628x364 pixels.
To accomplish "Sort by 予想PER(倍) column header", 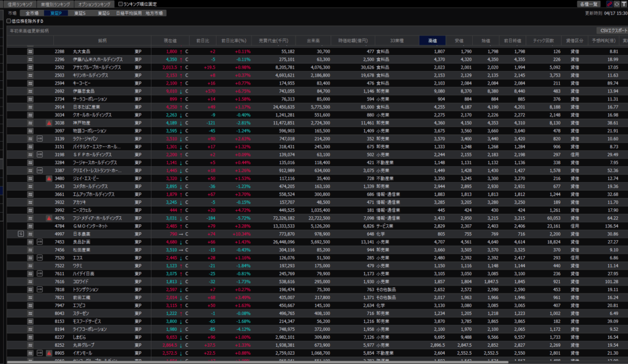I will (x=603, y=40).
